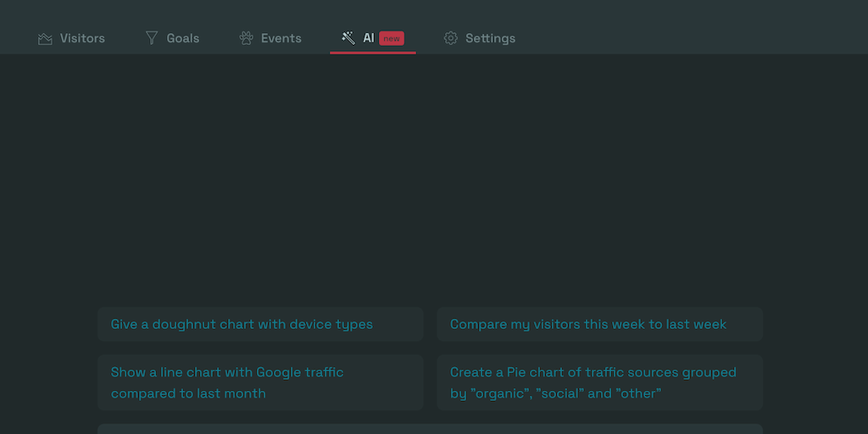868x434 pixels.
Task: Open the Goals tab
Action: [x=183, y=38]
